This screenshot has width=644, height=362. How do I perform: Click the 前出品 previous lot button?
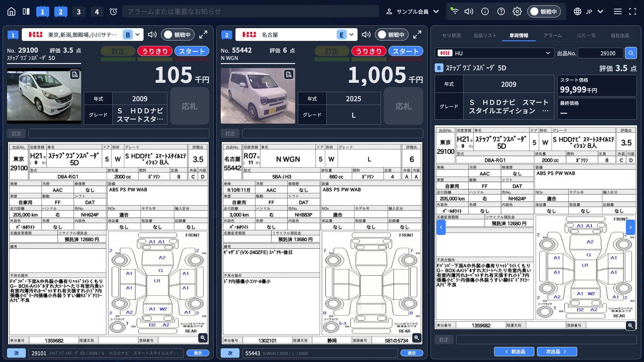[514, 352]
